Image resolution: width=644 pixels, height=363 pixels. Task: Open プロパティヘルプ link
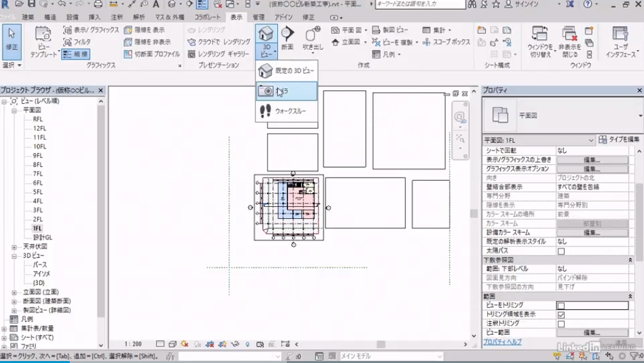[x=502, y=343]
